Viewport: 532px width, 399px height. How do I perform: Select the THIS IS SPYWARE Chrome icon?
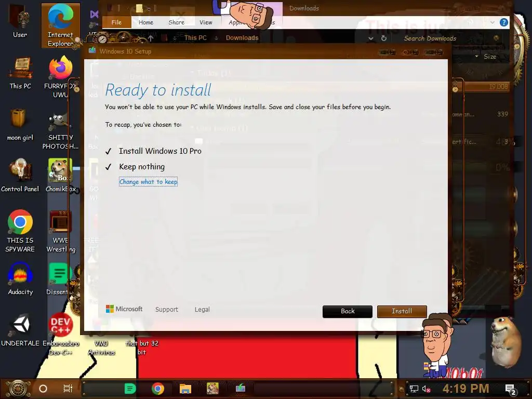click(20, 231)
